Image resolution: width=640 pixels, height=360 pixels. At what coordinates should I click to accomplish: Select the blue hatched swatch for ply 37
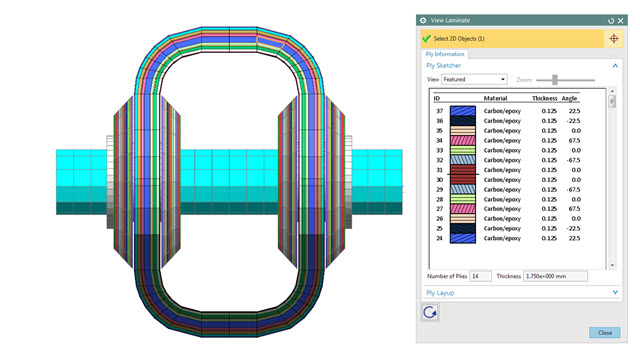tap(463, 111)
